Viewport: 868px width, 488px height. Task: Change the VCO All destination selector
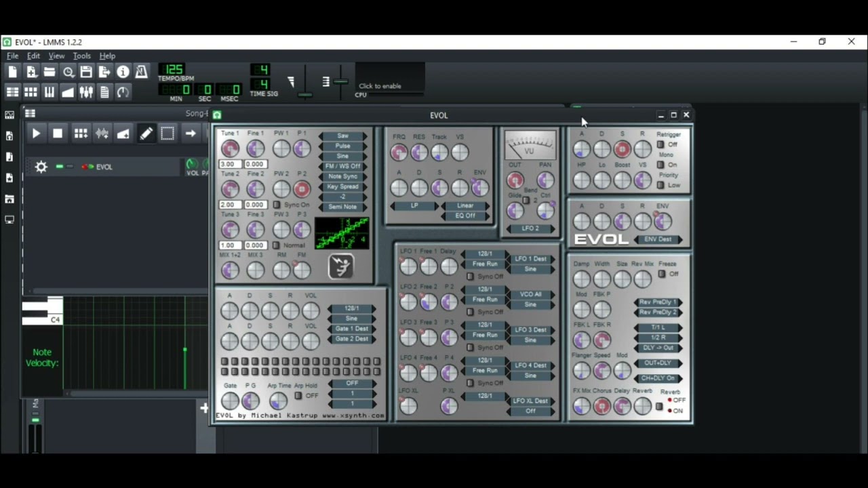pyautogui.click(x=530, y=294)
